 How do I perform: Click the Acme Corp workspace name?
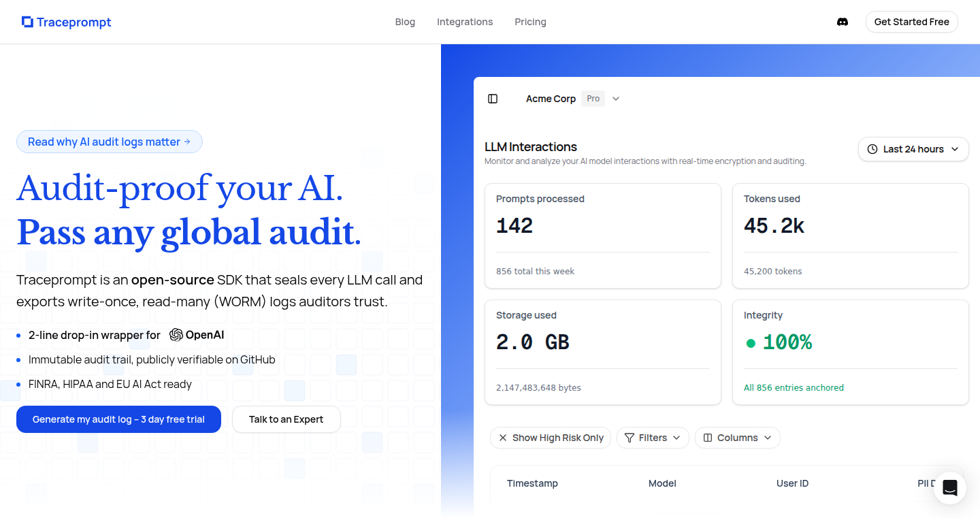click(x=551, y=99)
